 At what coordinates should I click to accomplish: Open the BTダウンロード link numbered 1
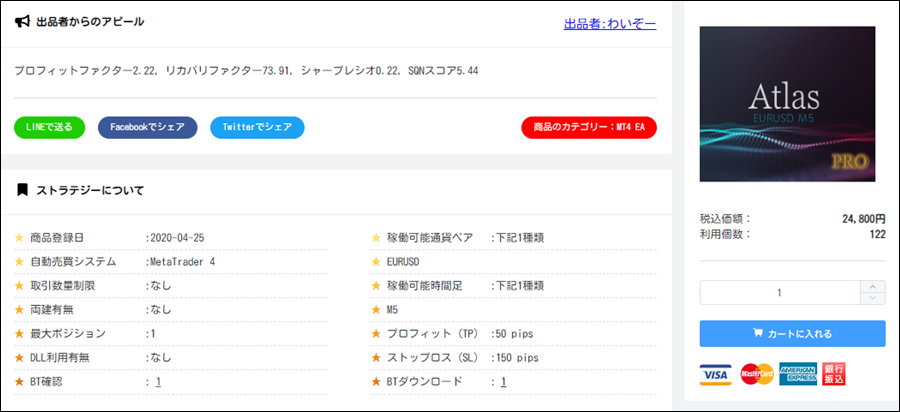(503, 382)
